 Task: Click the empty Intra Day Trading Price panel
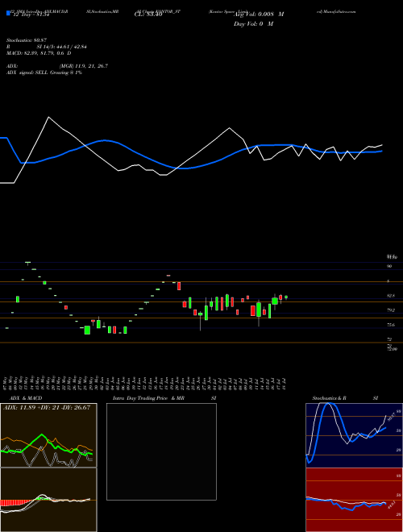tap(161, 451)
